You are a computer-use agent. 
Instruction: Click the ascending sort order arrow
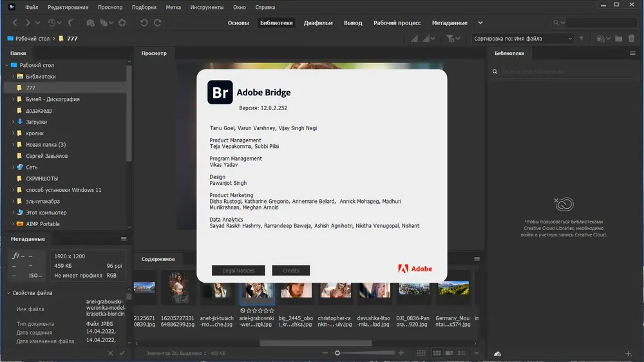pyautogui.click(x=581, y=38)
